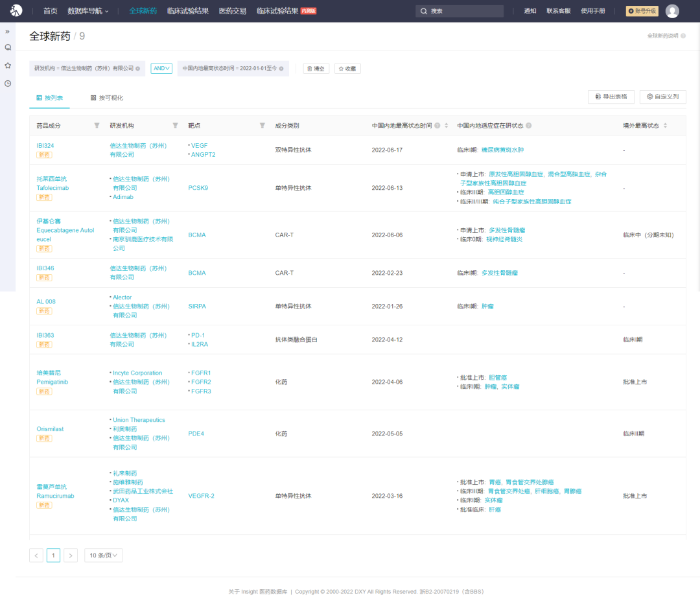Open drug 托莱西单抗 Tolecimab link
Screen dimensions: 700x606
point(52,183)
